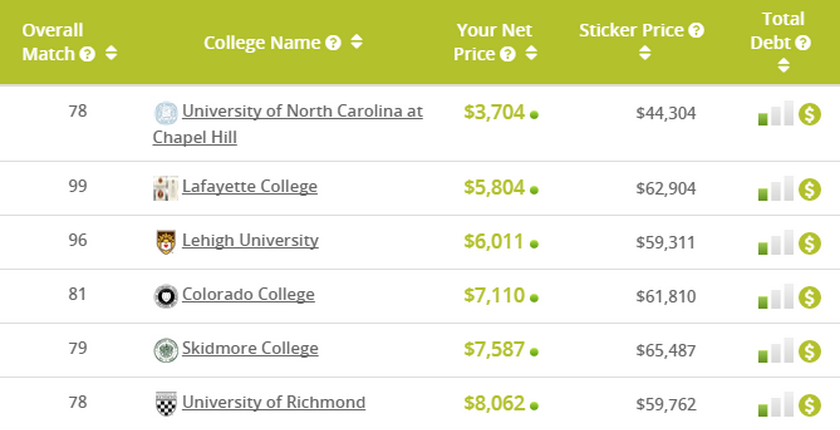Click the green dot next to $5,804
Image resolution: width=840 pixels, height=430 pixels.
coord(534,190)
